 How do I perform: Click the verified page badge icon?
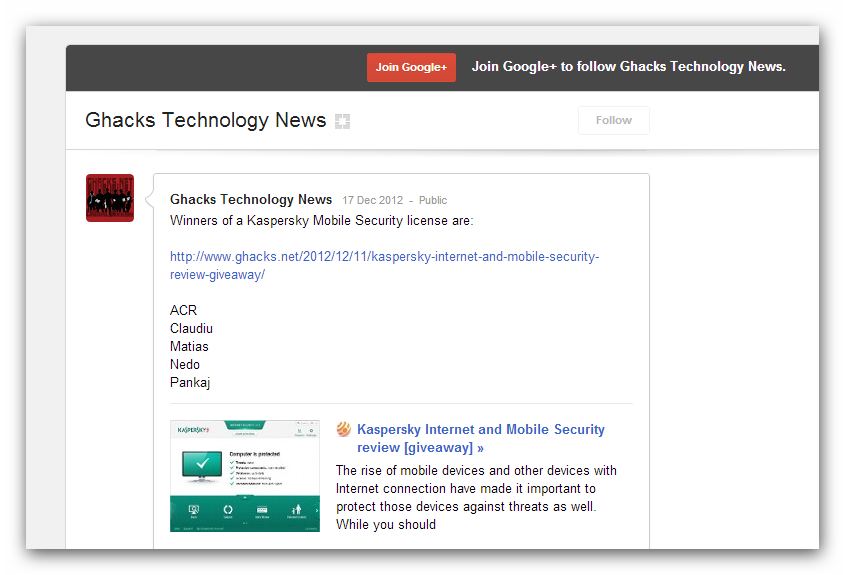(342, 121)
